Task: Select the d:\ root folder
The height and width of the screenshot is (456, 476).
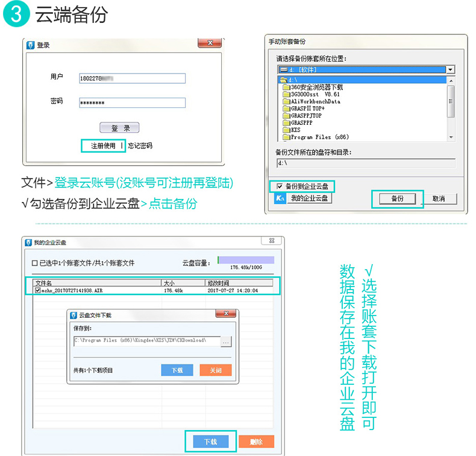Action: click(x=362, y=80)
